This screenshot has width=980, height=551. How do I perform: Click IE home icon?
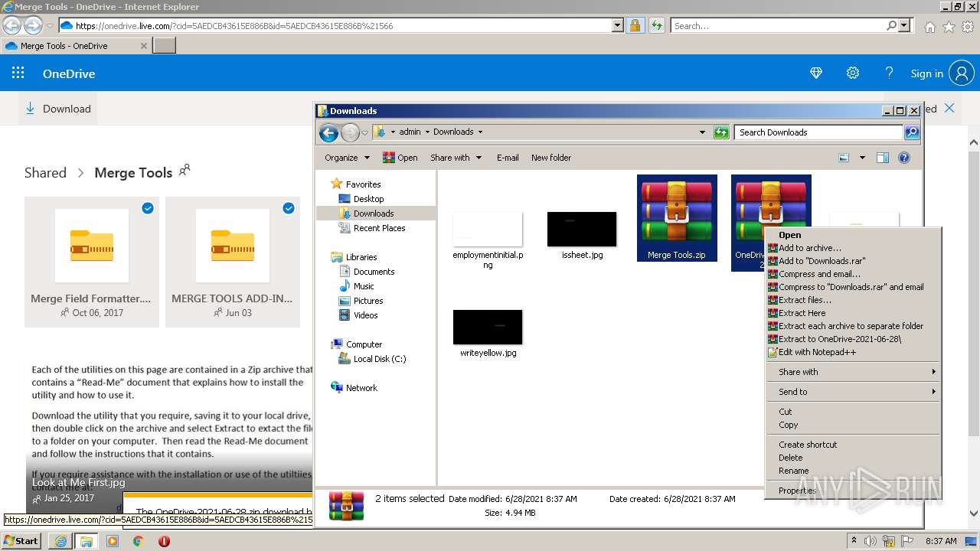pos(929,27)
